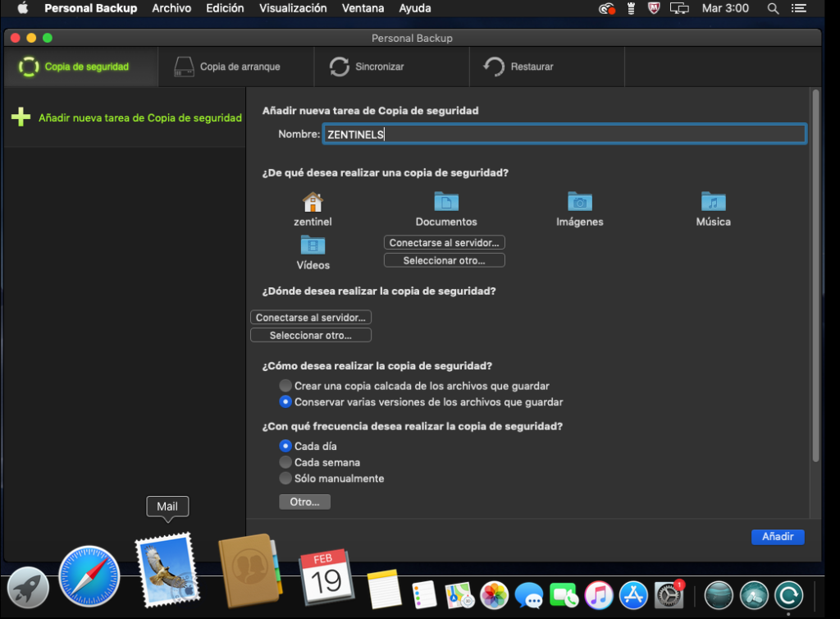
Task: Choose the Vídeos folder icon
Action: tap(313, 245)
